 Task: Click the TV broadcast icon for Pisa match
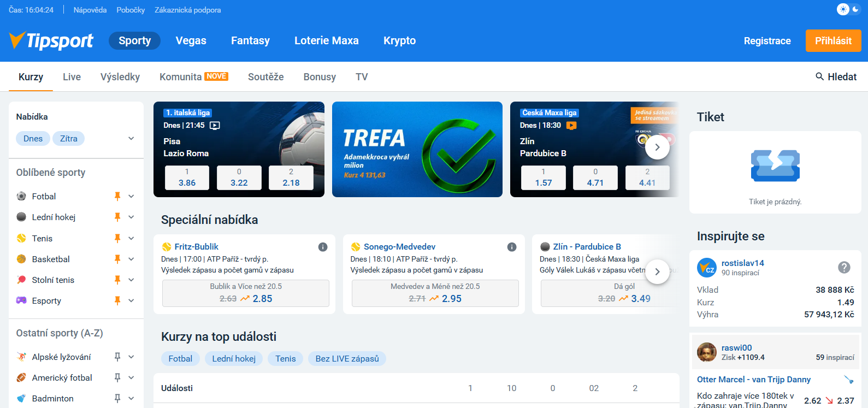(x=215, y=125)
